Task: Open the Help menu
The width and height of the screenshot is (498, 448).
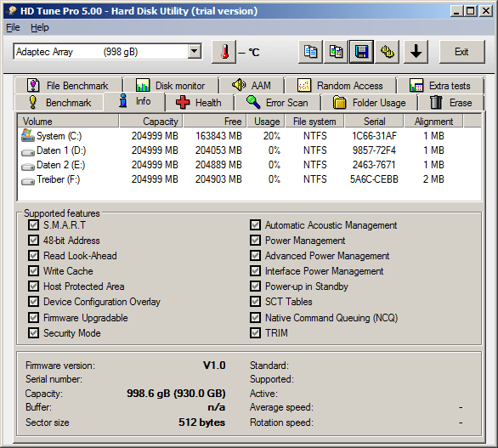Action: [x=40, y=27]
